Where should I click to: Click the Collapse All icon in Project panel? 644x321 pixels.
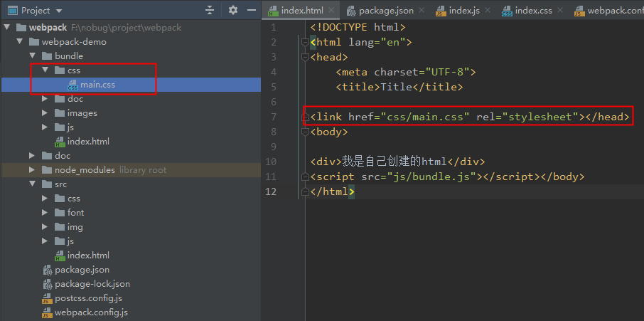click(210, 10)
